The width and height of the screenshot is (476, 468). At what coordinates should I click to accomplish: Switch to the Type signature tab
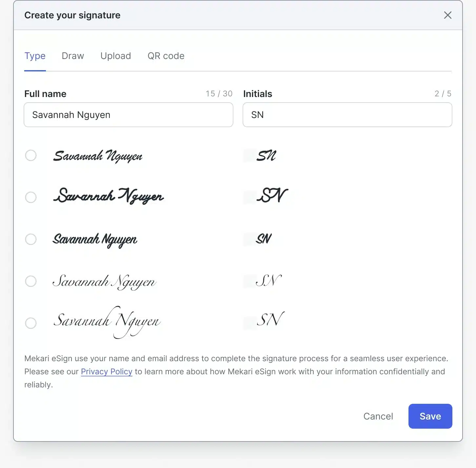[x=35, y=56]
